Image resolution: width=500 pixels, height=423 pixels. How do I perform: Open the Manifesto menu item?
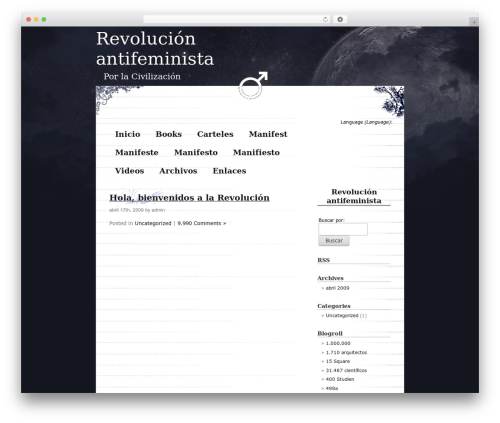(196, 152)
